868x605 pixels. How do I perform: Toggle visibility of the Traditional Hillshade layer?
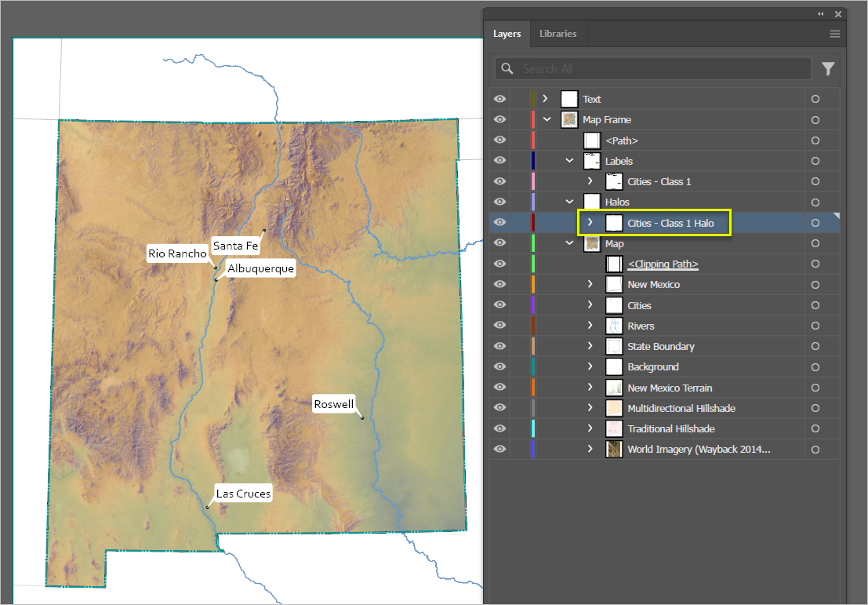499,428
